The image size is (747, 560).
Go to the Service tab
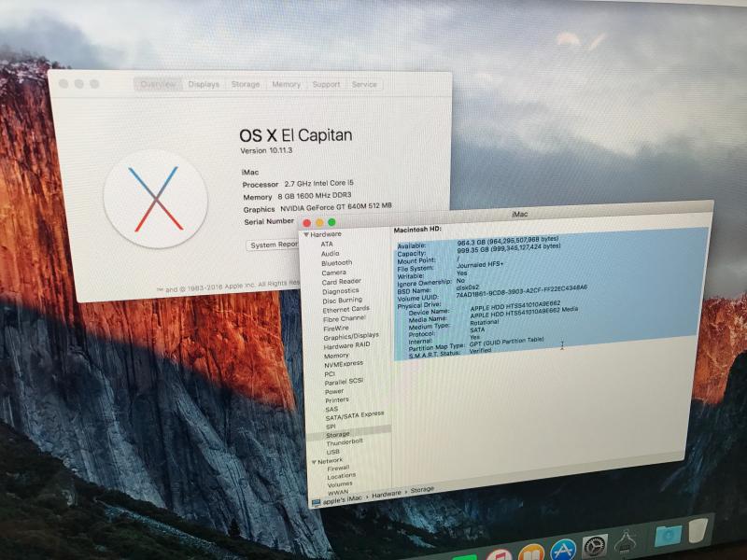pyautogui.click(x=364, y=84)
